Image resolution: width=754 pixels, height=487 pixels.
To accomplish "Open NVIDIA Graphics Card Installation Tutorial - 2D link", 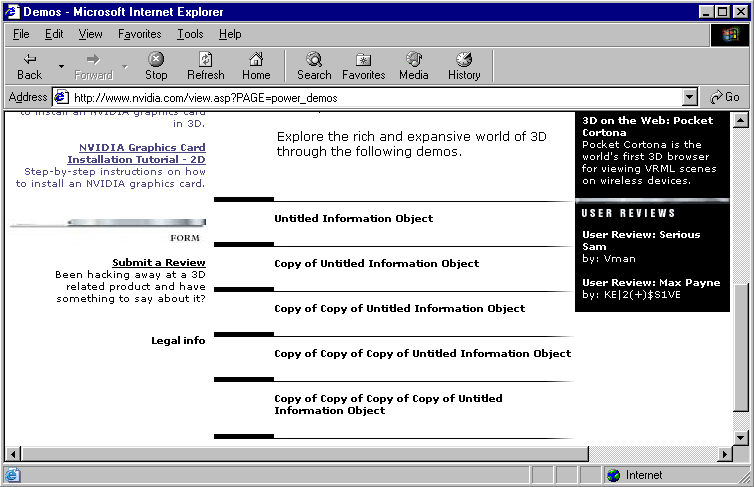I will click(x=137, y=153).
